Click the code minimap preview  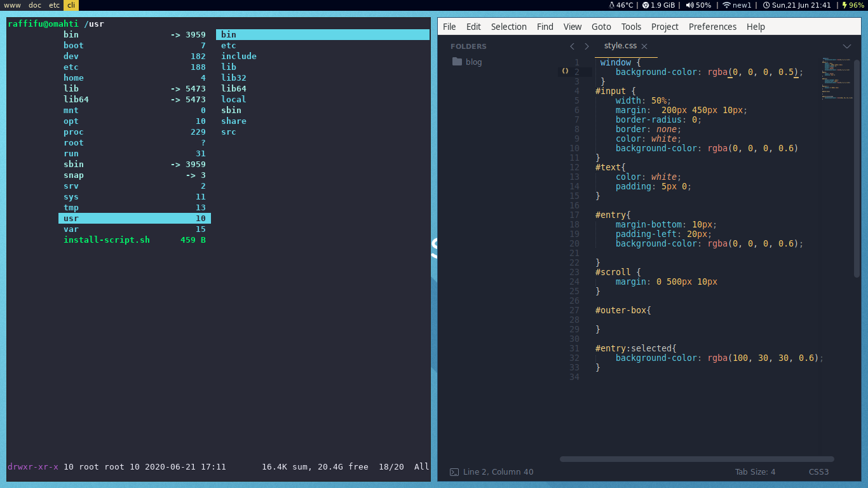click(x=836, y=79)
